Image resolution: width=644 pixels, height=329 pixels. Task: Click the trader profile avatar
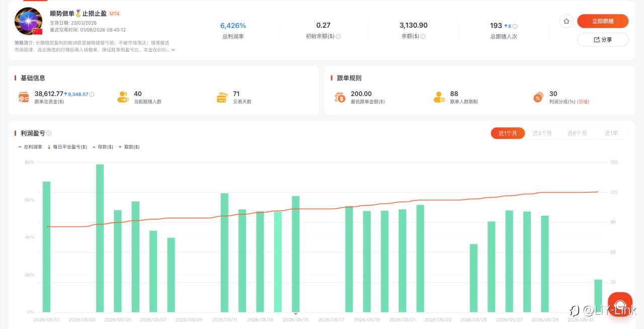tap(28, 21)
